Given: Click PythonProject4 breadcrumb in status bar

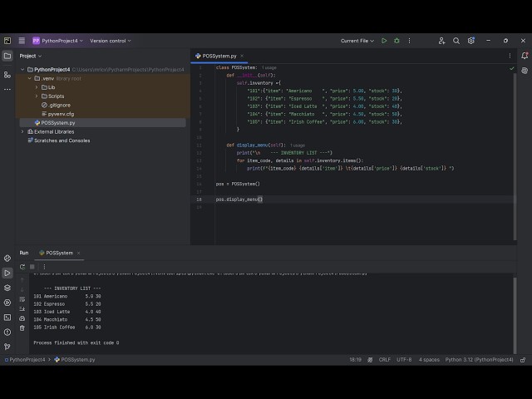Looking at the screenshot, I should (25, 360).
